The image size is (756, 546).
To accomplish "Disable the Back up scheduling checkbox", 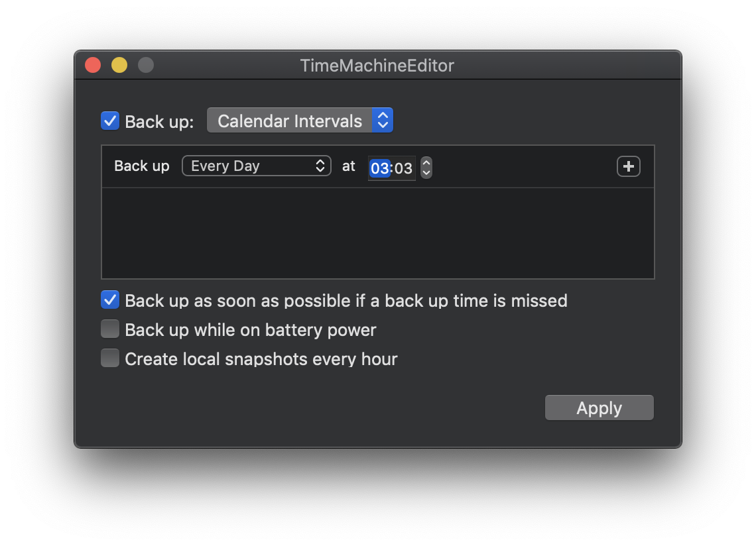I will point(109,121).
